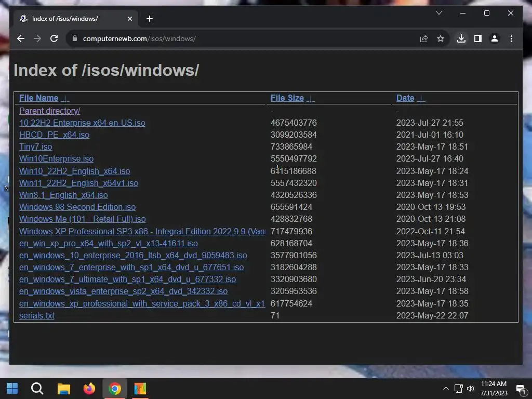The height and width of the screenshot is (399, 532).
Task: Sort by File Size header link
Action: coord(287,98)
